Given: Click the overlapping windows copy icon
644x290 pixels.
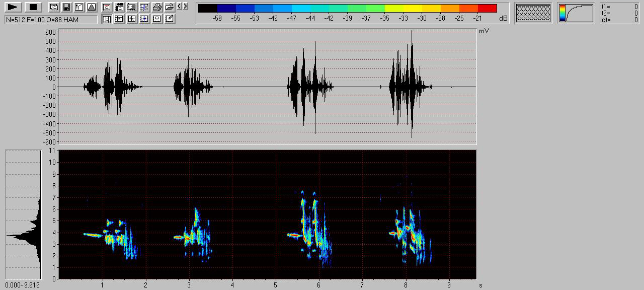Looking at the screenshot, I should (54, 7).
